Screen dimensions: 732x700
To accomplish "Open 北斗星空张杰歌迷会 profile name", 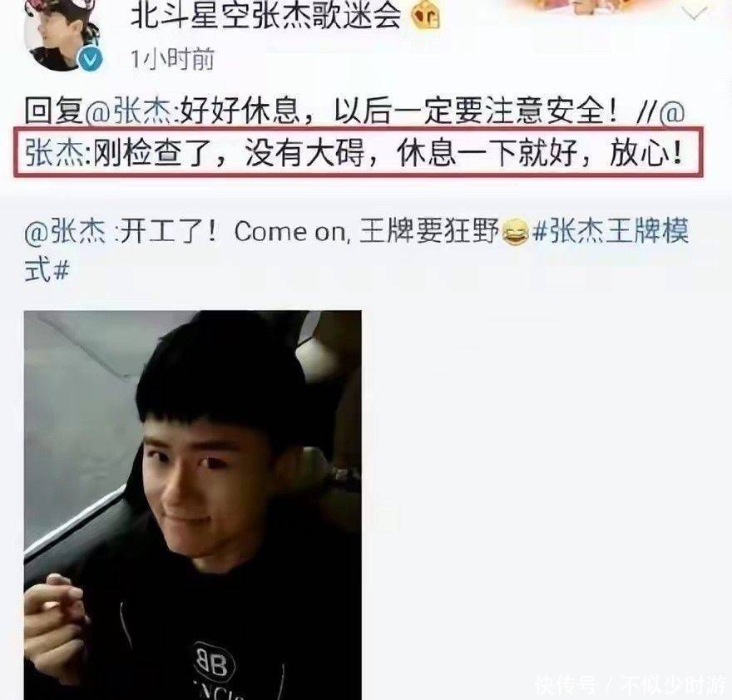I will (265, 16).
